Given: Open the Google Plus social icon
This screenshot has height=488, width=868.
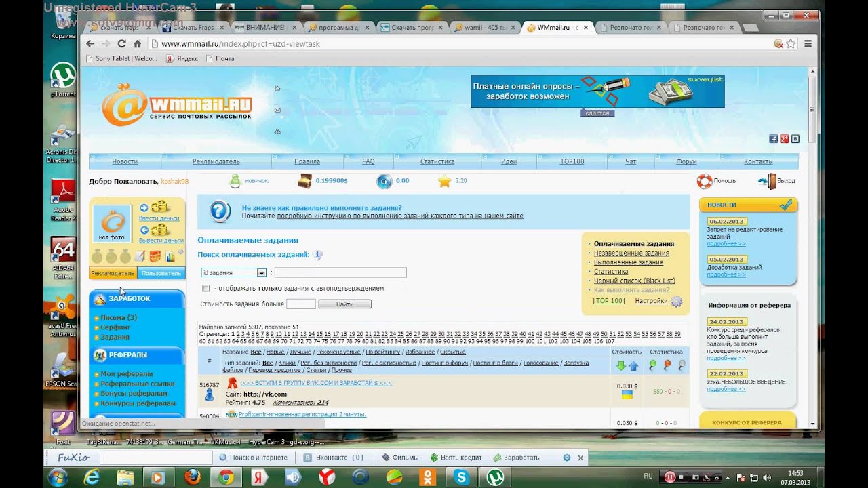Looking at the screenshot, I should tap(784, 139).
